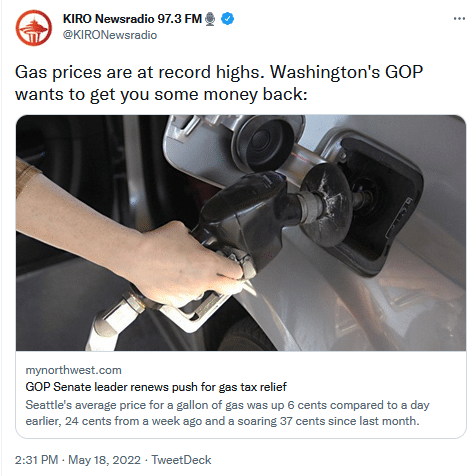Click the second line of the article summary

coord(222,421)
